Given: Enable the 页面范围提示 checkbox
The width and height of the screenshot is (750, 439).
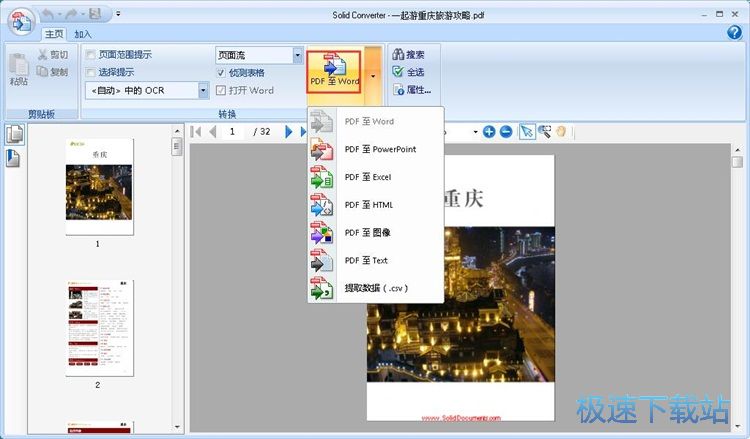Looking at the screenshot, I should point(92,55).
